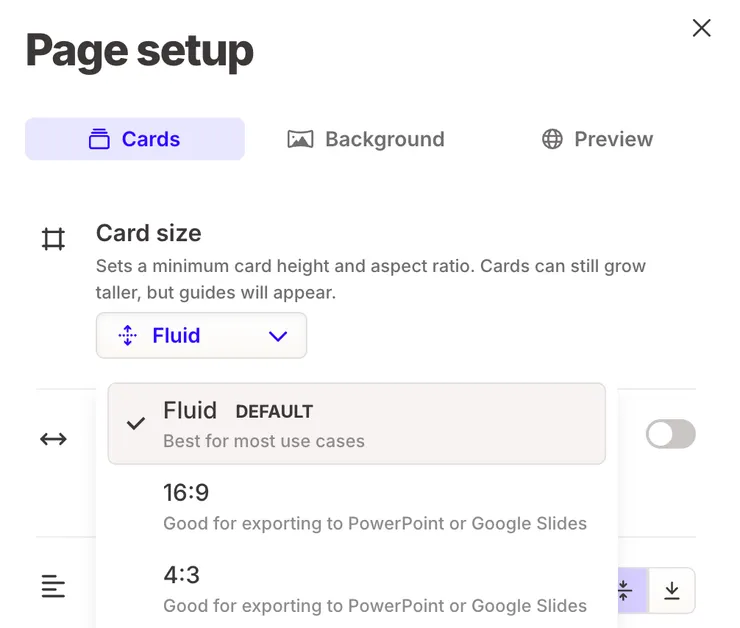The image size is (740, 628).
Task: Click the horizontal double-arrow width icon
Action: click(x=53, y=438)
